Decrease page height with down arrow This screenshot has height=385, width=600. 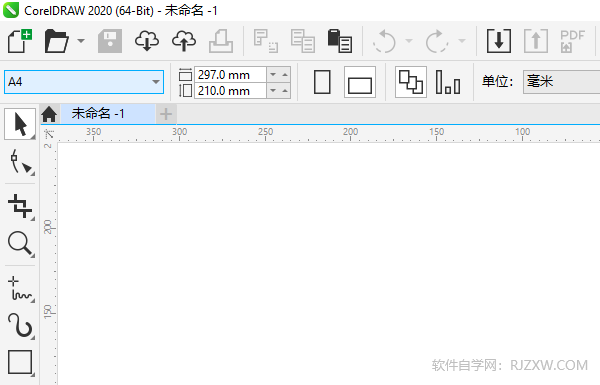pos(273,91)
